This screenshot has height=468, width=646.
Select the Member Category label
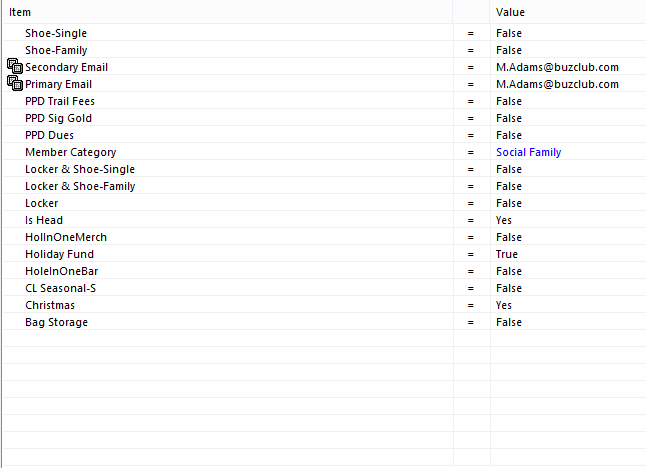tap(70, 152)
